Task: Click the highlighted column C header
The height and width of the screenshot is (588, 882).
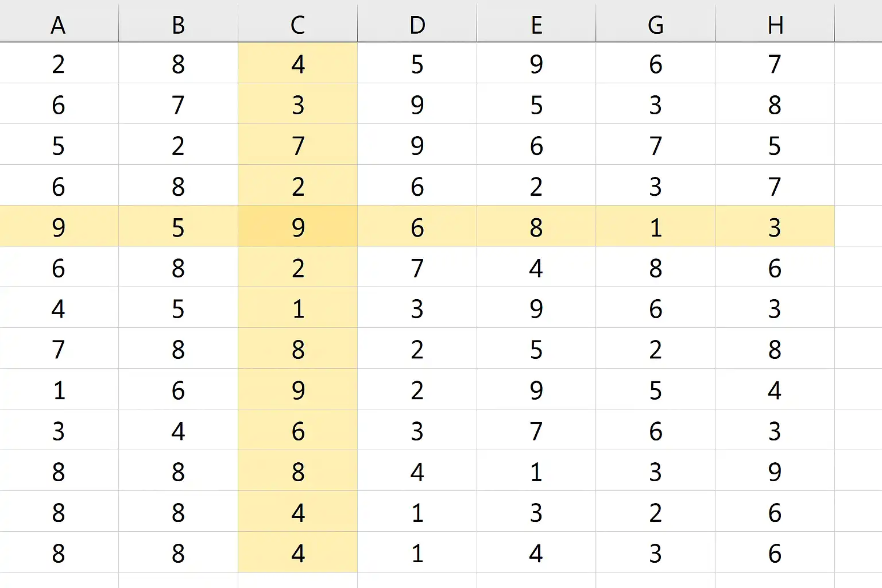Action: pos(297,25)
